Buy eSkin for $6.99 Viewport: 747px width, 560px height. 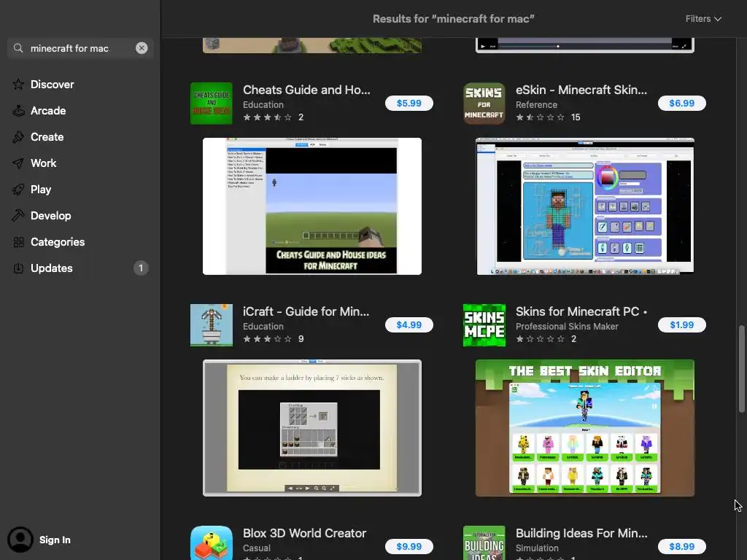pyautogui.click(x=682, y=104)
